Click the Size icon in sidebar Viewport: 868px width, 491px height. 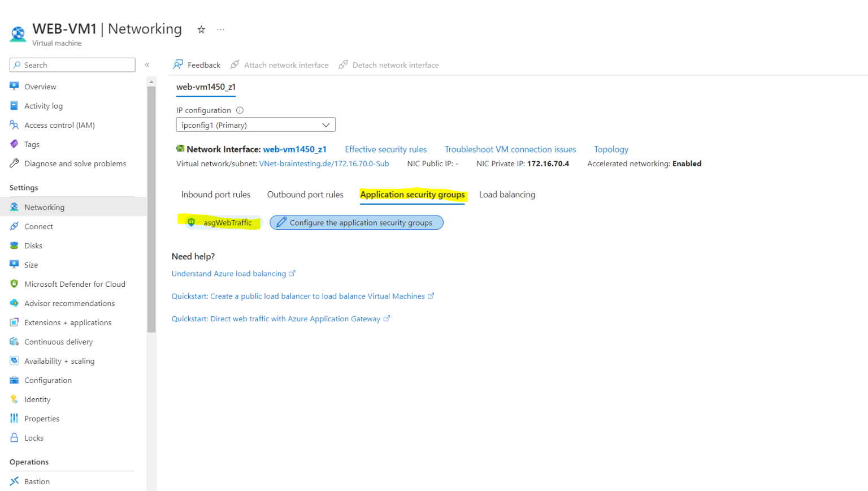click(14, 265)
